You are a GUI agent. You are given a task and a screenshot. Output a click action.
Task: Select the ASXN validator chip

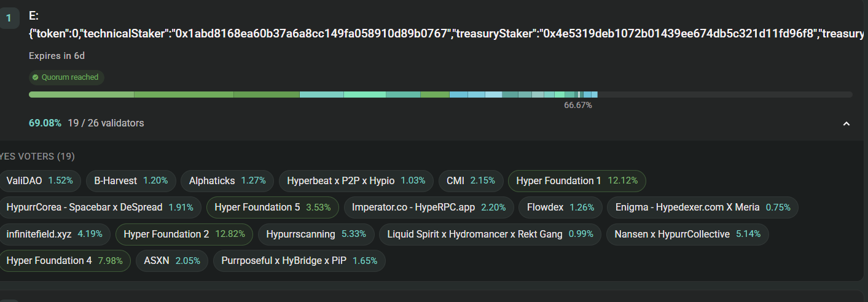172,260
